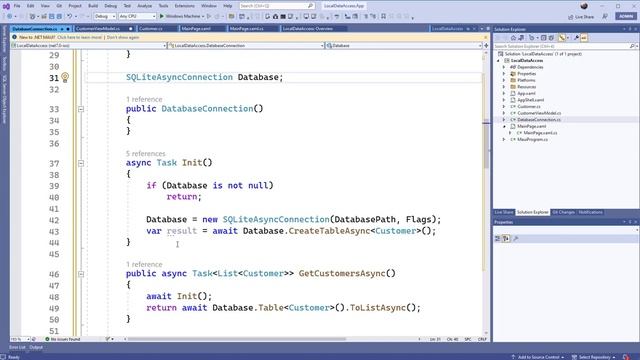Image resolution: width=640 pixels, height=360 pixels.
Task: Open the Windows Machine target dropdown arrow
Action: coord(203,16)
